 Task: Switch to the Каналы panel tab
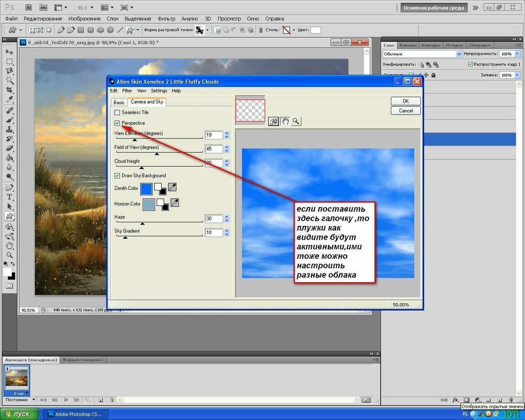(408, 45)
